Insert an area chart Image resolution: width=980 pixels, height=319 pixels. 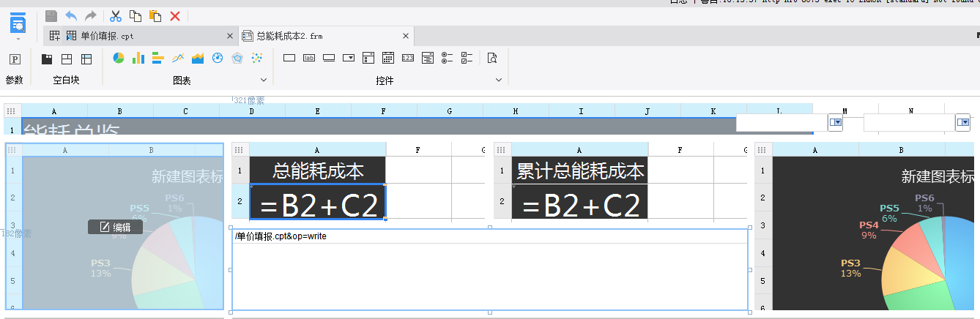[198, 58]
